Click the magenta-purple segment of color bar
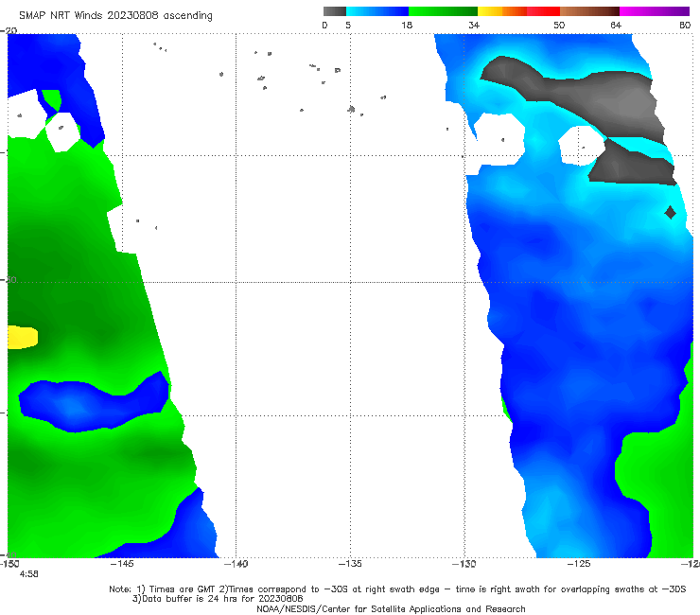The image size is (700, 615). pos(655,11)
